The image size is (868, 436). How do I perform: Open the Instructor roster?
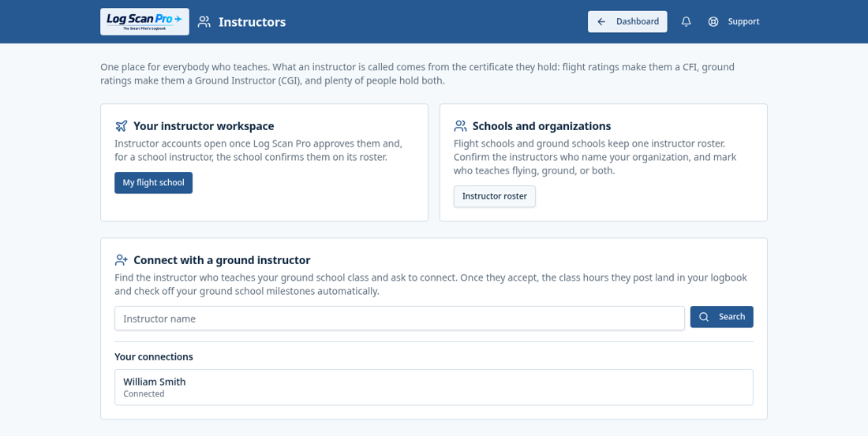point(494,196)
